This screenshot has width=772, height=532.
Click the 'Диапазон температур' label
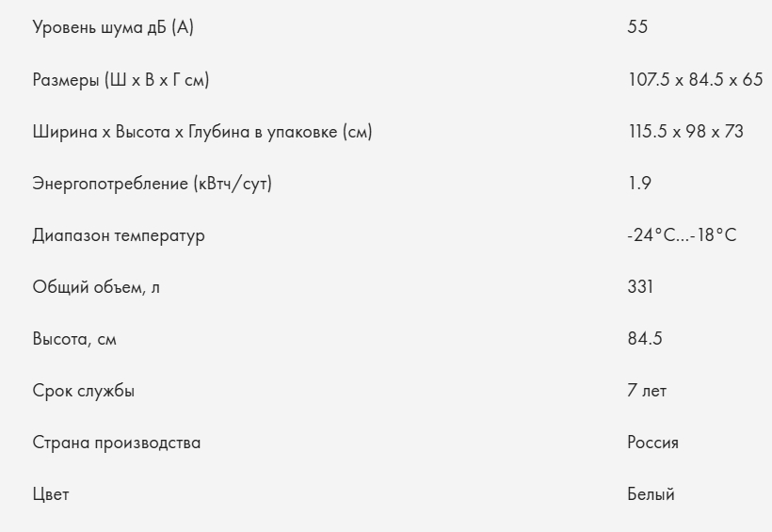click(x=118, y=235)
